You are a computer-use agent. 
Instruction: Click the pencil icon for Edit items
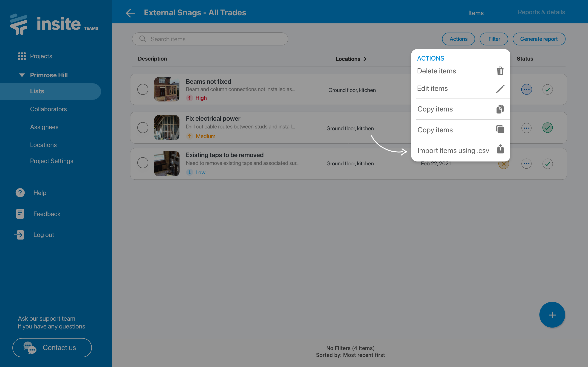500,89
